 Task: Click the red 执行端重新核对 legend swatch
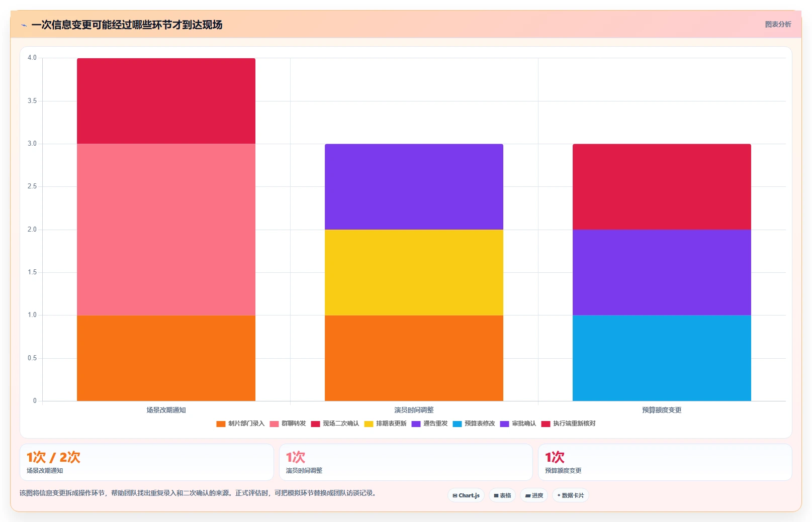point(546,424)
